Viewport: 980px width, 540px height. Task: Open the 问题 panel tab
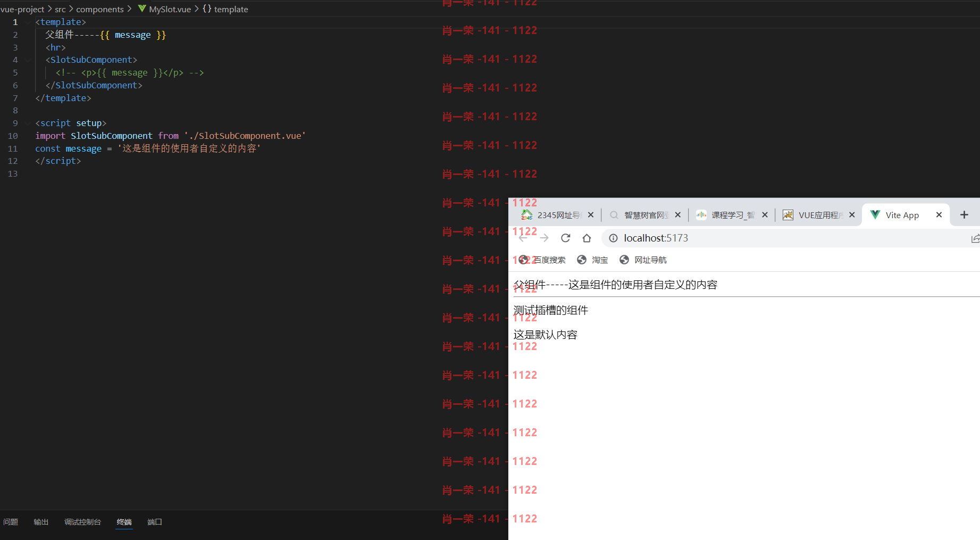click(x=11, y=522)
